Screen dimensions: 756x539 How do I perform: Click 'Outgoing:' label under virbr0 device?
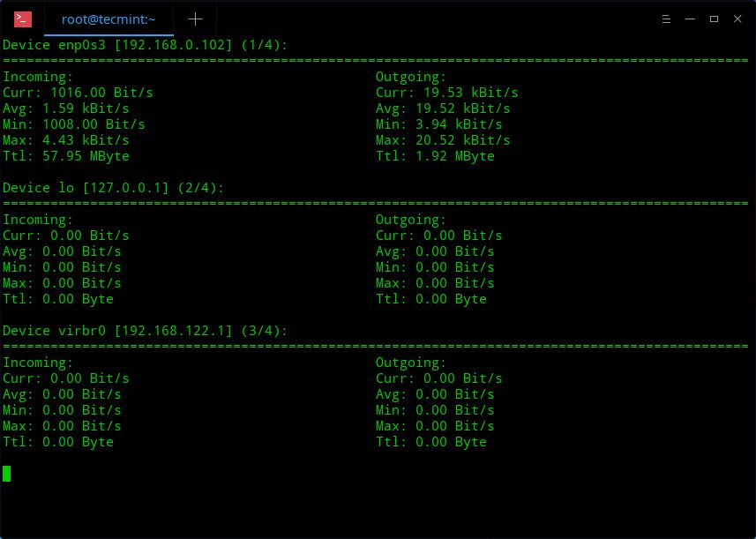tap(411, 363)
